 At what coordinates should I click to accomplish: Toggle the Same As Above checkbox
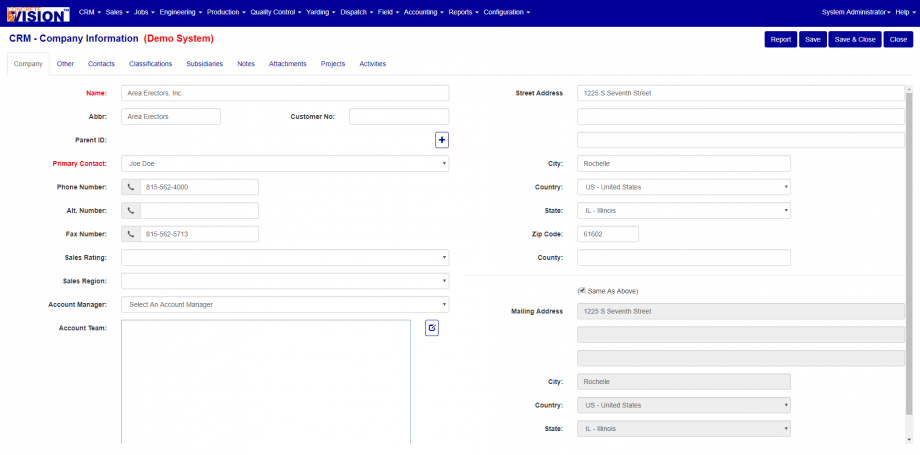pyautogui.click(x=581, y=291)
